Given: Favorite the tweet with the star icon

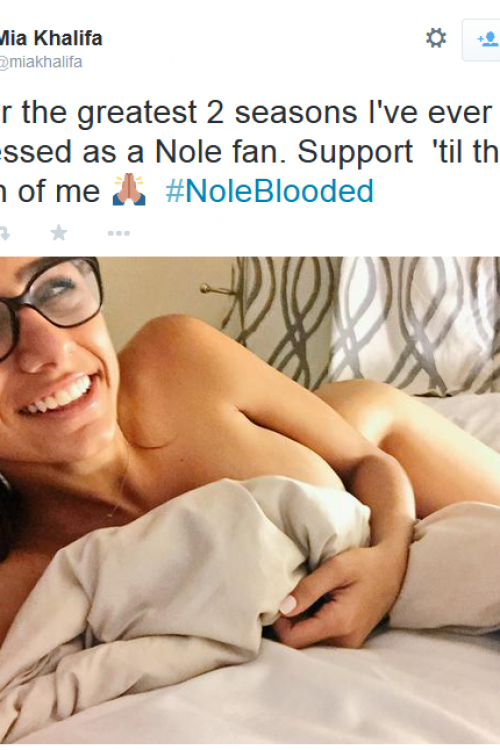Looking at the screenshot, I should (59, 232).
